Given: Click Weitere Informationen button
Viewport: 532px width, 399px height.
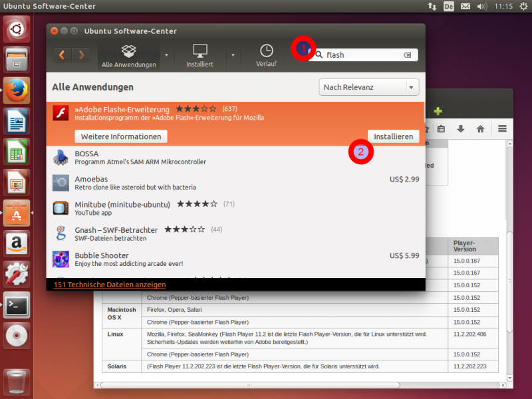Looking at the screenshot, I should (x=121, y=136).
